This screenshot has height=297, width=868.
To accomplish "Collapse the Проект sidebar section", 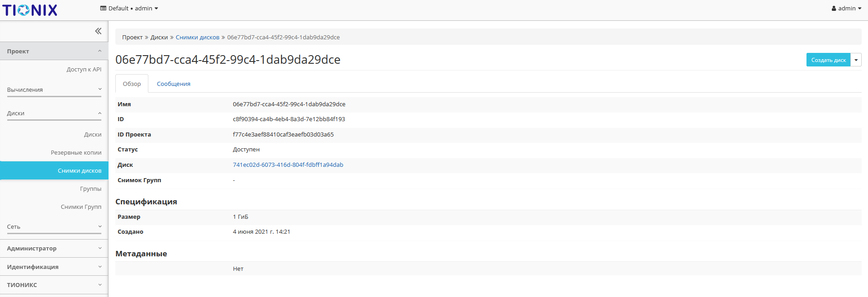I will (x=54, y=52).
